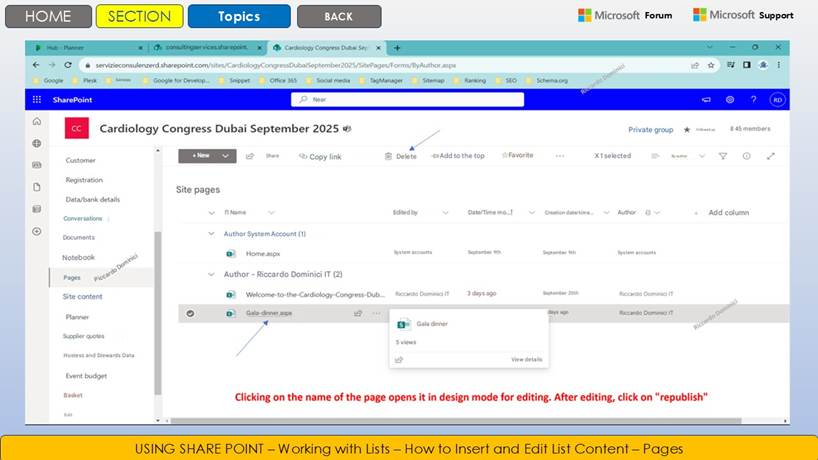
Task: Collapse the Author System Account group
Action: [211, 234]
